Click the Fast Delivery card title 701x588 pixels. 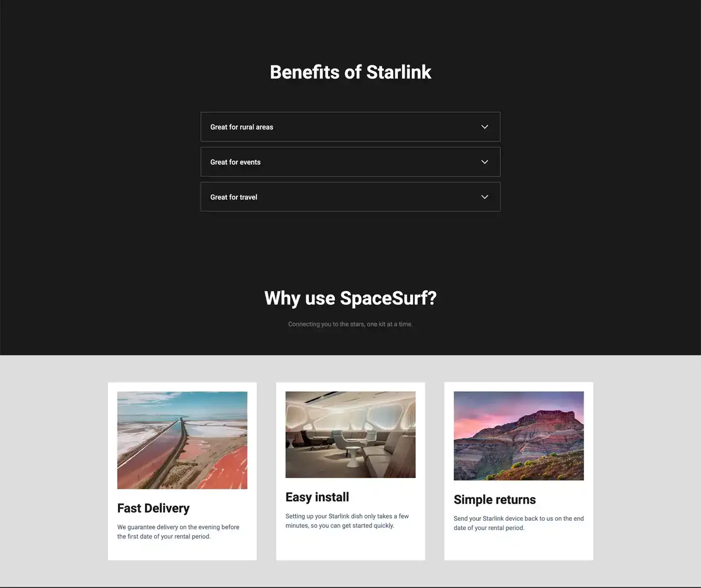point(153,508)
